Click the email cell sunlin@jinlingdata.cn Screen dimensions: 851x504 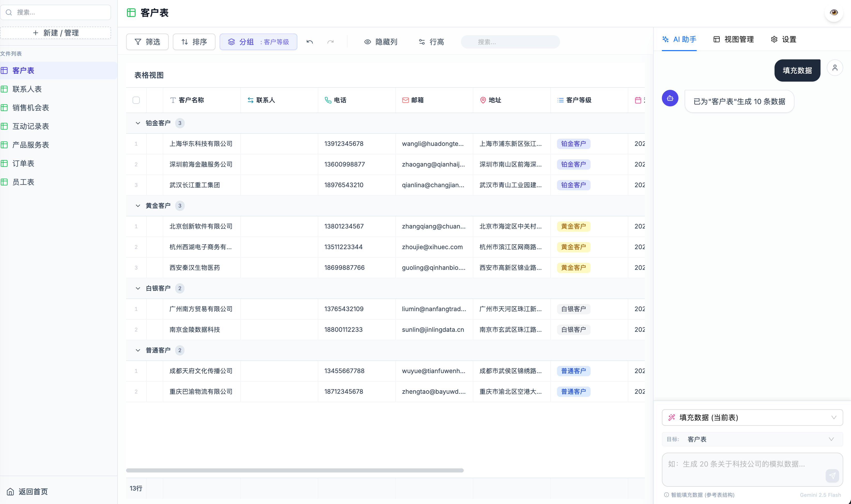[434, 329]
